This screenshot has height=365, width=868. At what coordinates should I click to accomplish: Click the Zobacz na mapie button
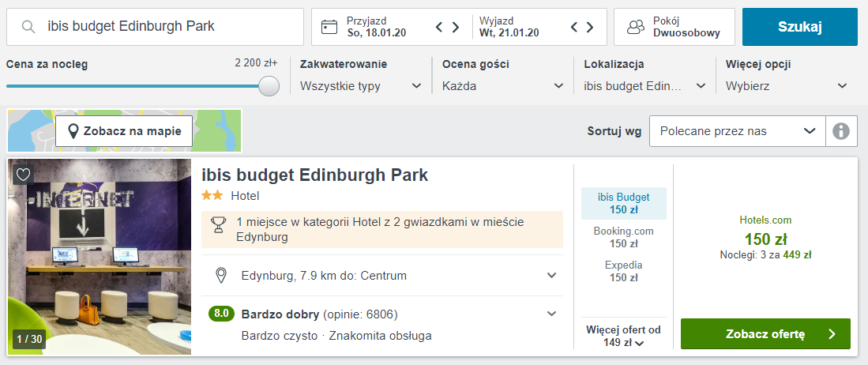coord(124,131)
